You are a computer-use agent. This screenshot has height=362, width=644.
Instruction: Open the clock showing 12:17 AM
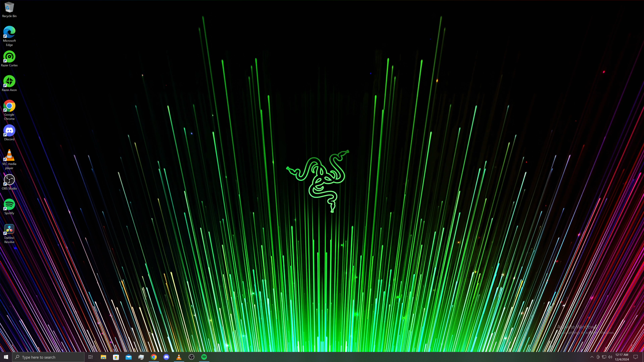(x=622, y=357)
